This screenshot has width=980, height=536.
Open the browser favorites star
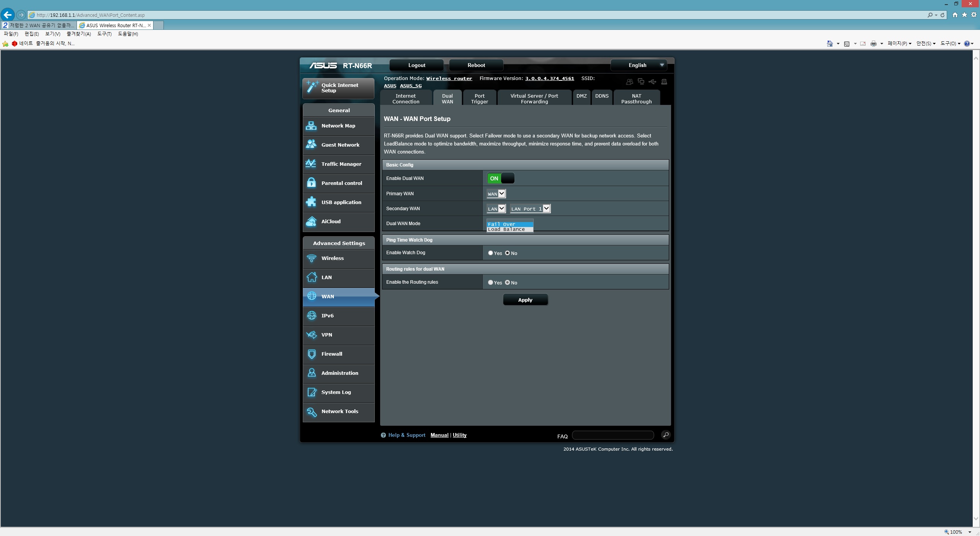pos(964,15)
